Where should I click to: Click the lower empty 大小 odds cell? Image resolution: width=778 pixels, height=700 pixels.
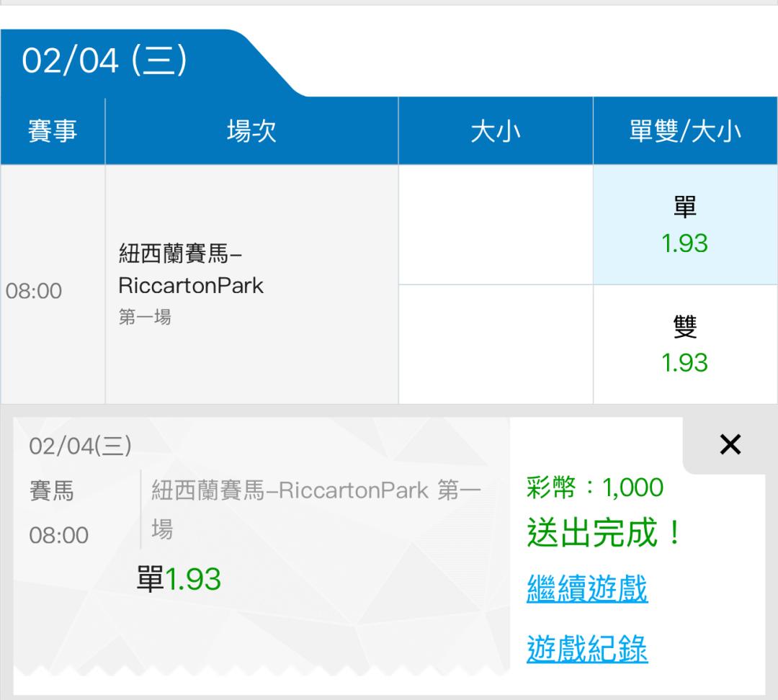(x=495, y=345)
